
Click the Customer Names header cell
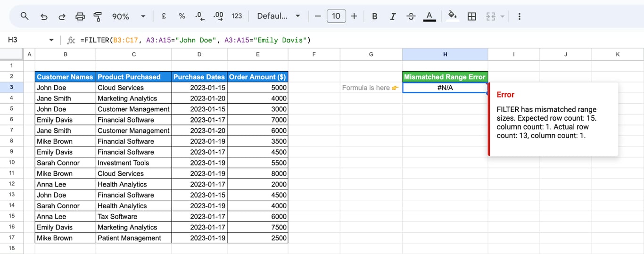click(x=66, y=77)
